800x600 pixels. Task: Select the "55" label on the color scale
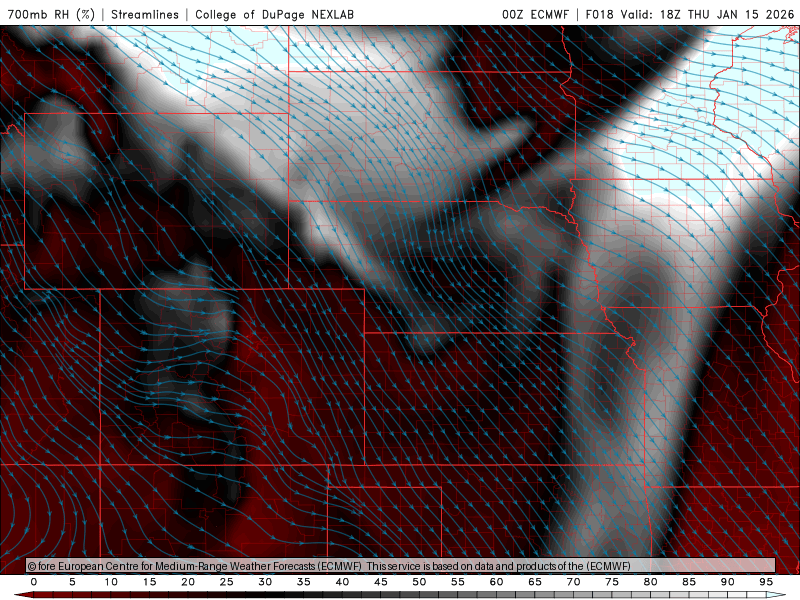(458, 582)
